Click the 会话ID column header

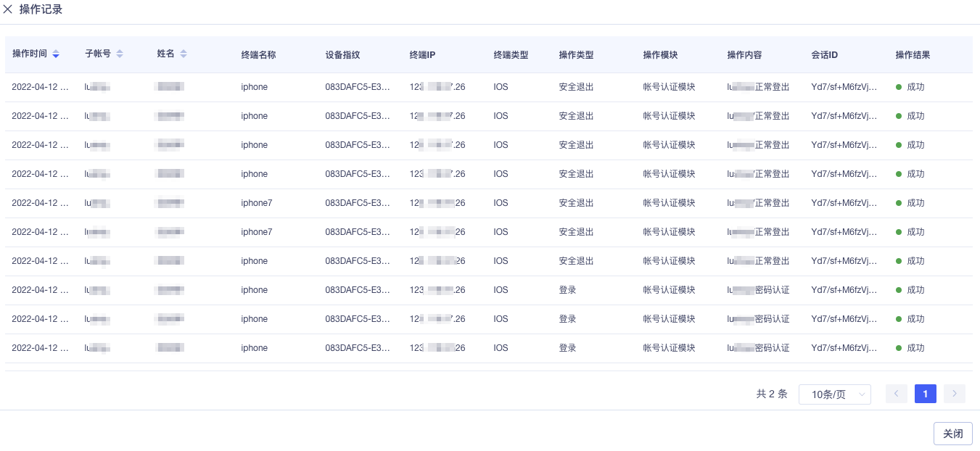tap(825, 54)
